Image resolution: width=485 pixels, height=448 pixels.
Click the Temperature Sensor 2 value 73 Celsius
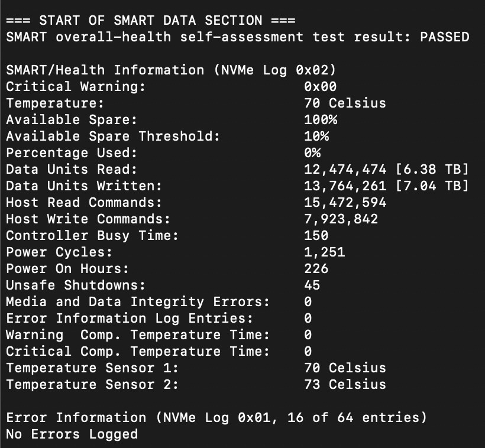344,385
